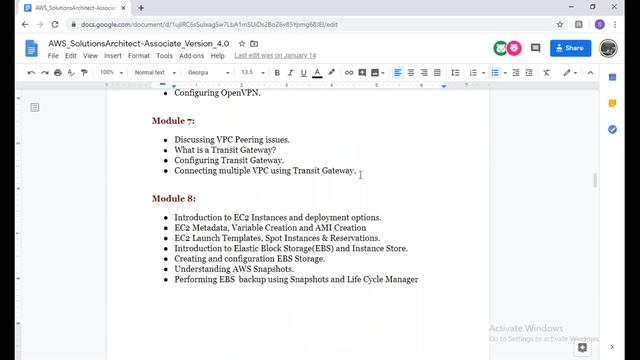This screenshot has width=640, height=360.
Task: Open the File menu
Action: tap(53, 56)
